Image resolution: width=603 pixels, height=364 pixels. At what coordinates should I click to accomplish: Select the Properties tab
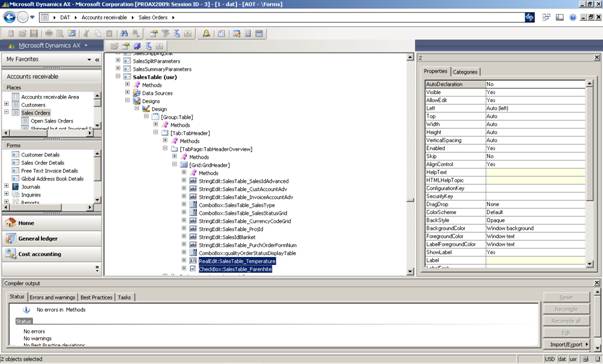[435, 71]
